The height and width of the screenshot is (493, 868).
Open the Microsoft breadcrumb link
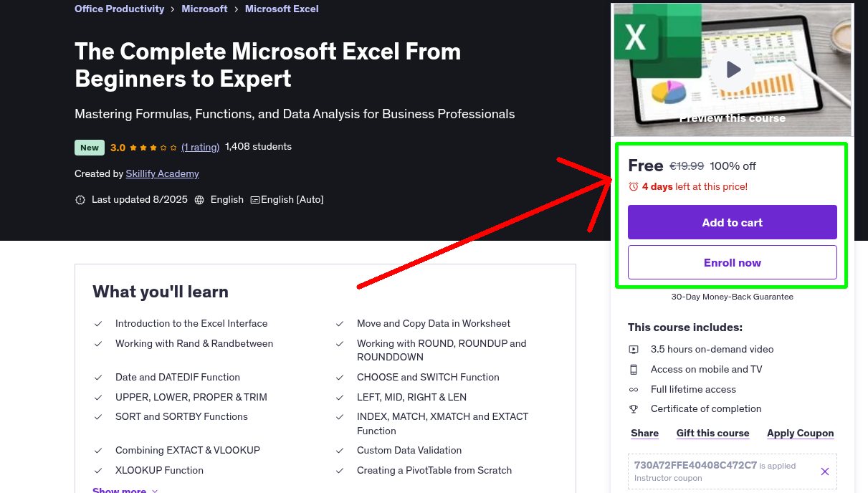(x=204, y=9)
